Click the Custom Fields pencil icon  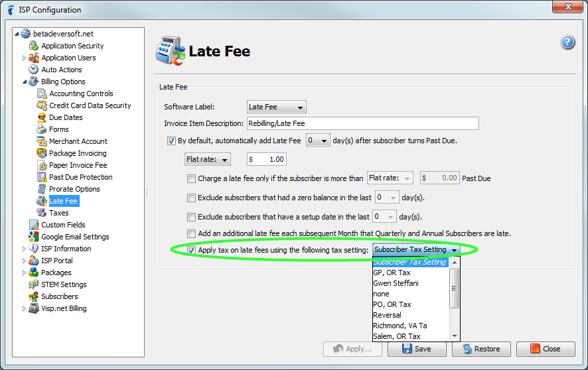coord(34,225)
